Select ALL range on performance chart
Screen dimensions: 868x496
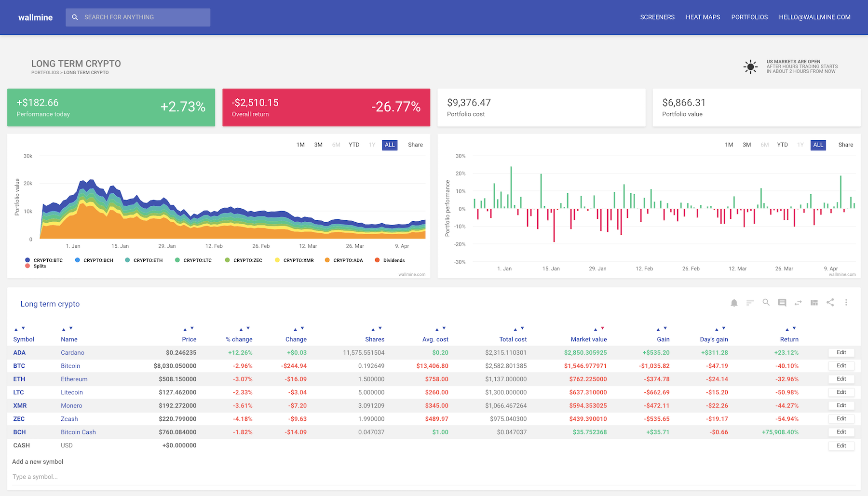[818, 145]
